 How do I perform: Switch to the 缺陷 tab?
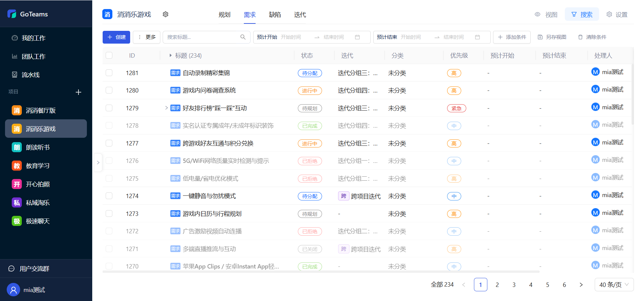tap(275, 15)
